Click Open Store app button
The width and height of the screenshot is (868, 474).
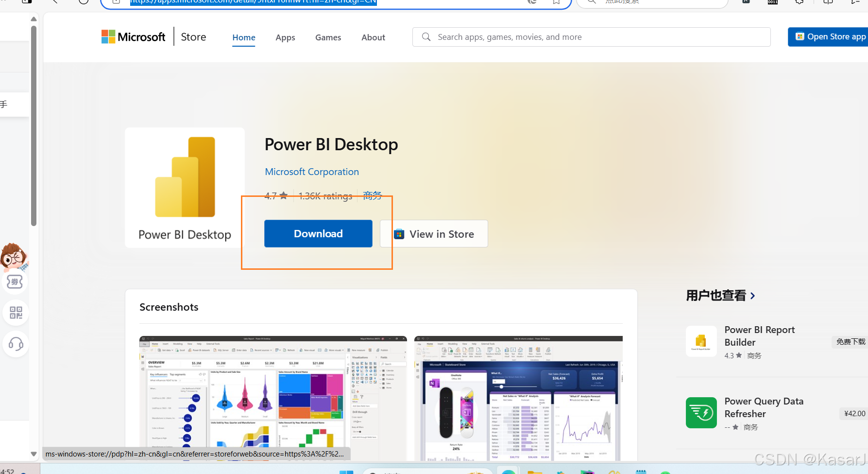point(828,37)
